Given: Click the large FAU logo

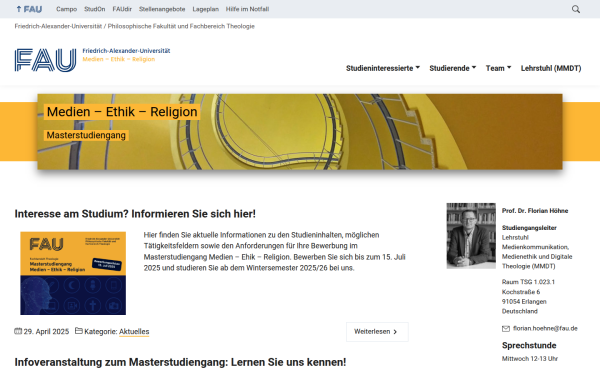Looking at the screenshot, I should [46, 60].
